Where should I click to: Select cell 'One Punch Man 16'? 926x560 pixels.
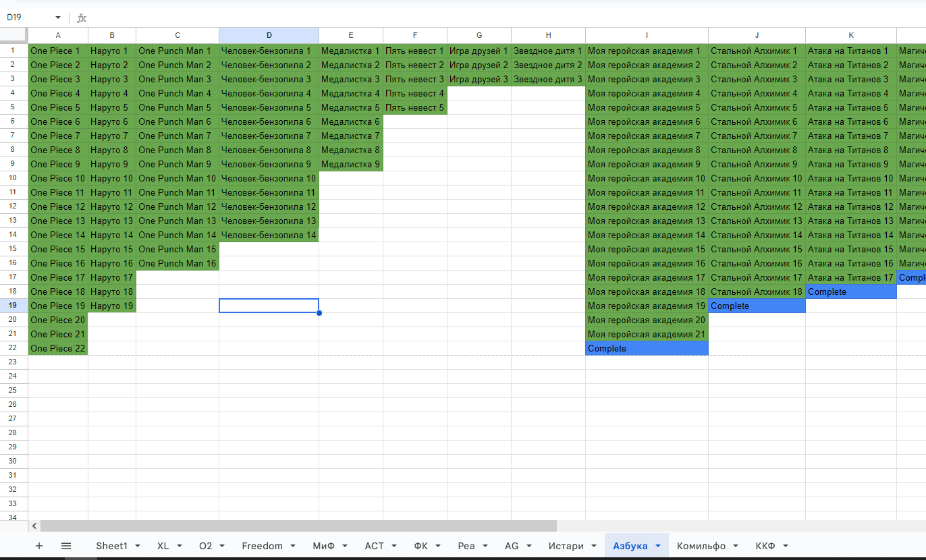click(178, 263)
